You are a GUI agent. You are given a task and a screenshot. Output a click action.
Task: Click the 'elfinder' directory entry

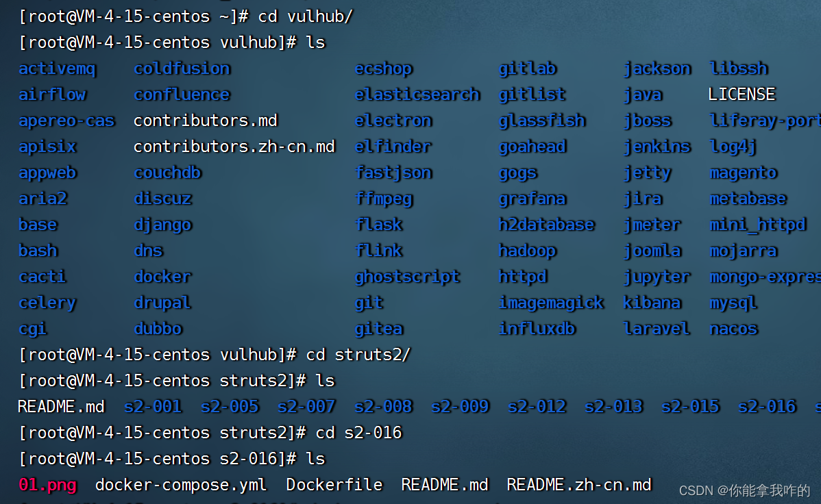tap(393, 147)
